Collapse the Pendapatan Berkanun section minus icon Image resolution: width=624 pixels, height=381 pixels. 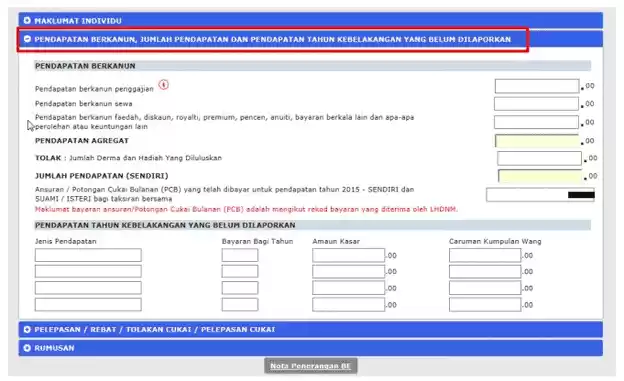pos(27,39)
